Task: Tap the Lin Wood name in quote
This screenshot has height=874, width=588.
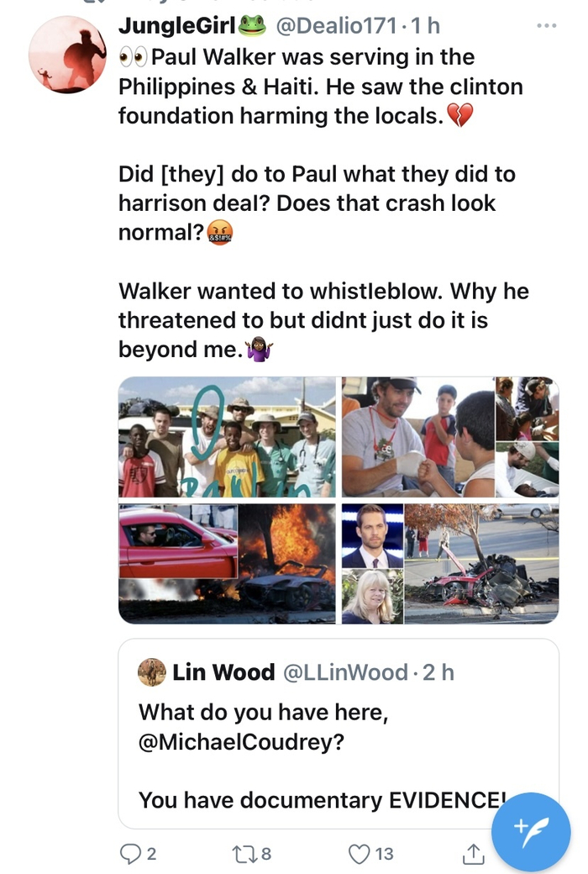Action: click(x=223, y=672)
